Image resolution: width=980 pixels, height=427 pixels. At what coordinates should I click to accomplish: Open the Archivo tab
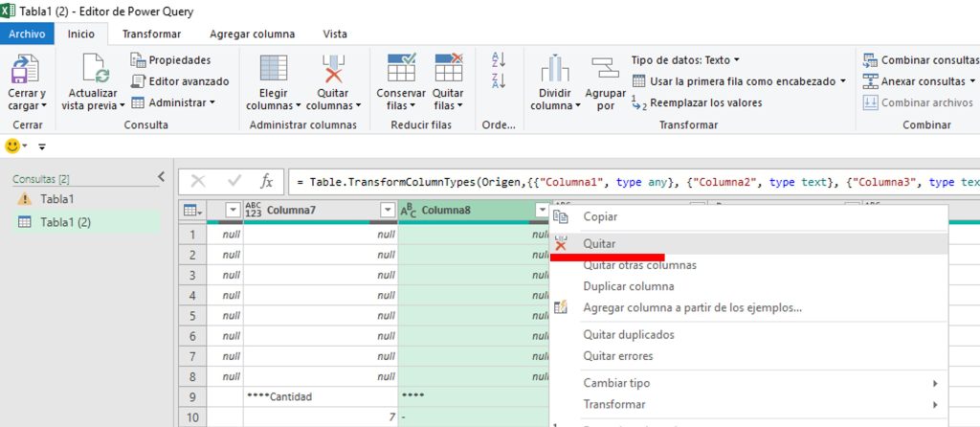27,34
